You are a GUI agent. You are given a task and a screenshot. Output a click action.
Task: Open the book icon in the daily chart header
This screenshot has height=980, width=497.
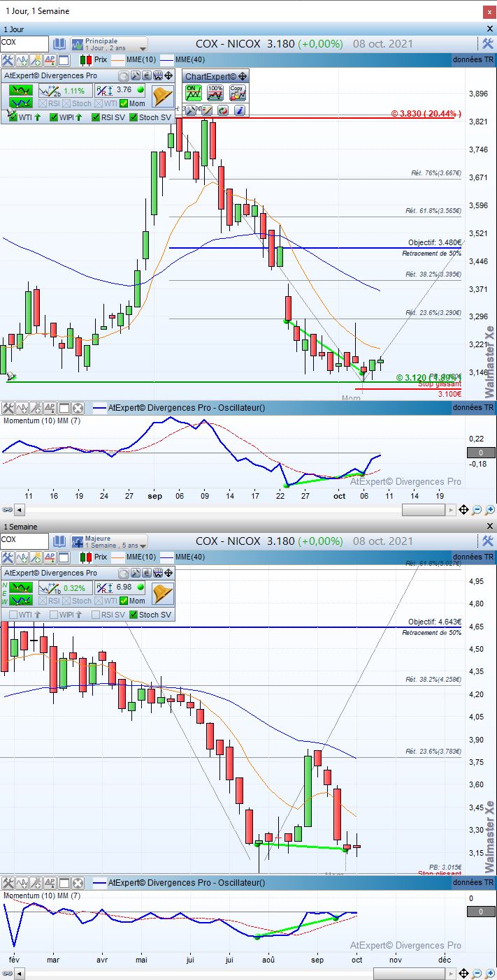[x=59, y=43]
